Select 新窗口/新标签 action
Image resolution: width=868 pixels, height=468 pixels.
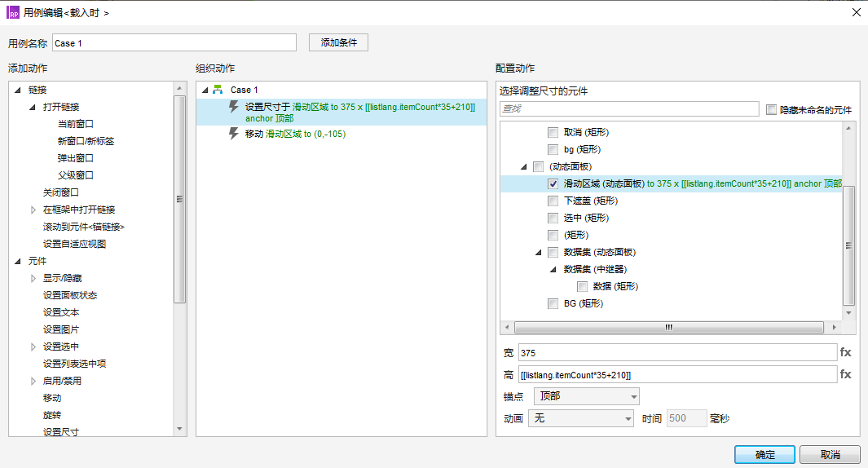coord(86,141)
